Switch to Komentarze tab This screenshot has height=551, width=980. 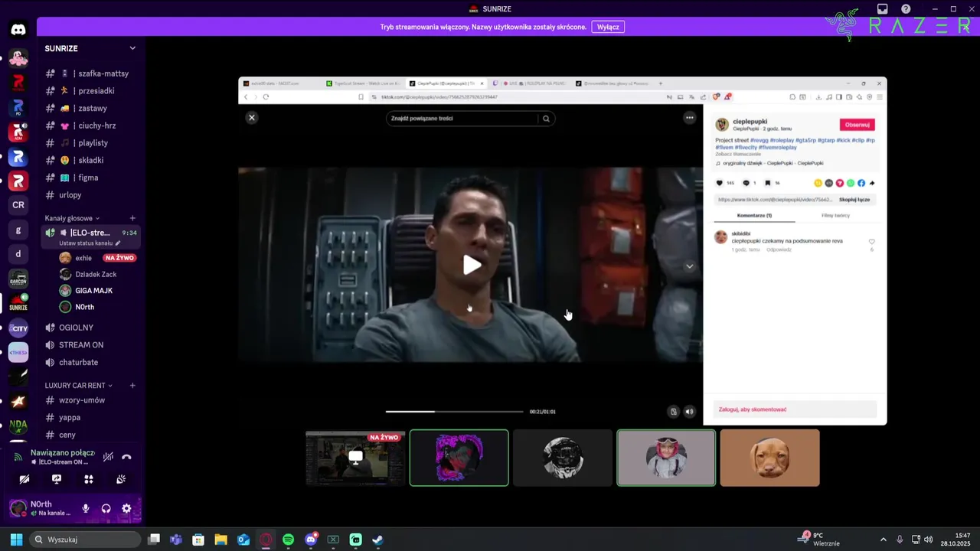point(754,216)
